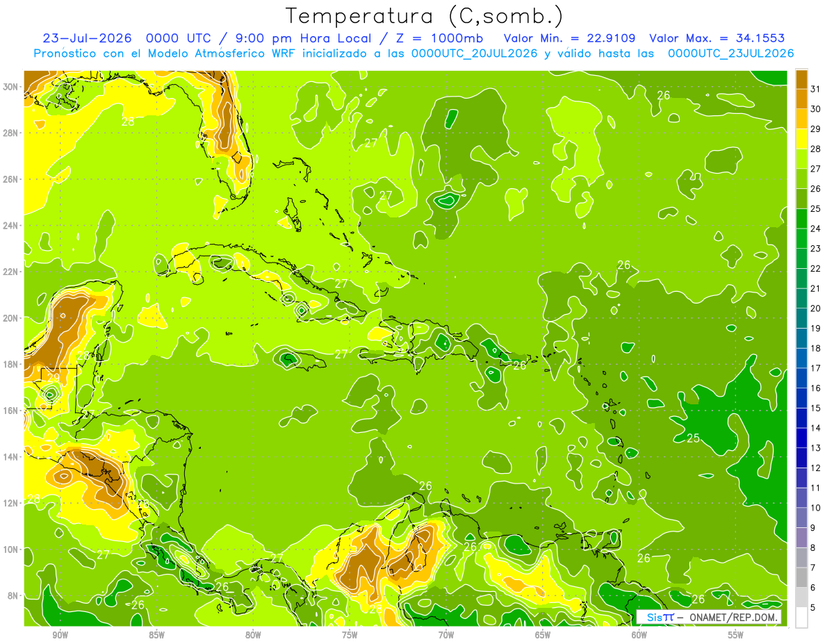834x644 pixels.
Task: Click the blue legend swatch between 15 and 16
Action: click(x=801, y=397)
